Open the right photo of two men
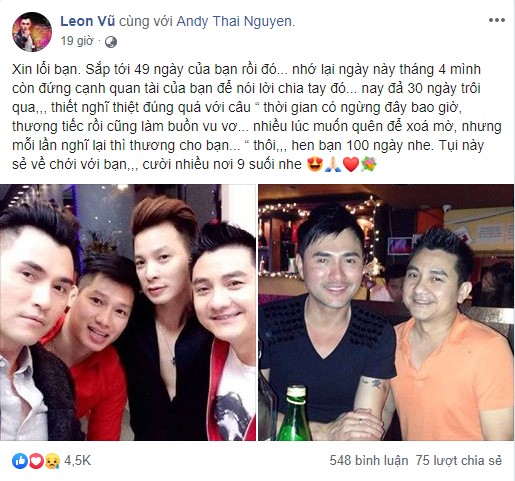This screenshot has width=515, height=481. tap(386, 312)
